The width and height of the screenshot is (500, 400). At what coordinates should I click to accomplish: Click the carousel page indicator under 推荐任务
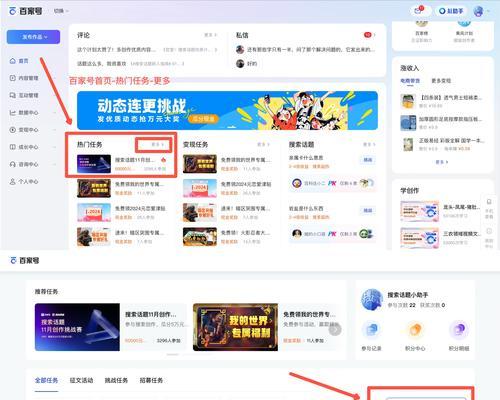(x=173, y=355)
